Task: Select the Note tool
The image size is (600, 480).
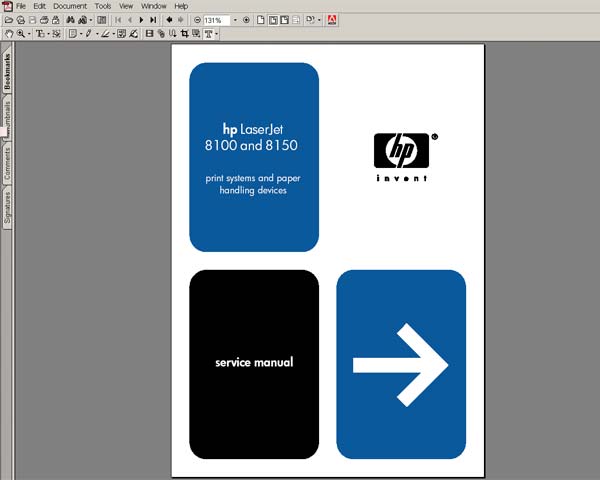Action: (72, 34)
